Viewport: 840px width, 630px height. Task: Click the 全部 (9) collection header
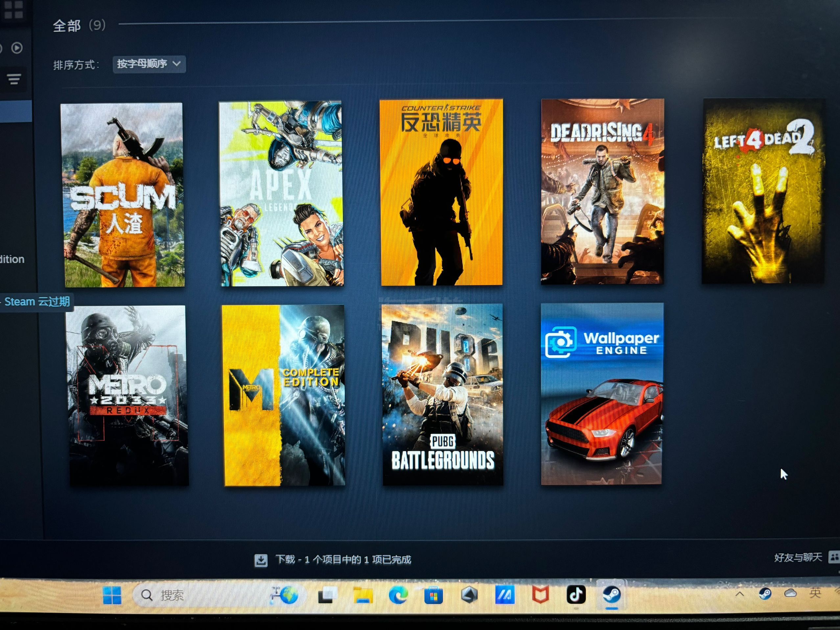coord(79,26)
